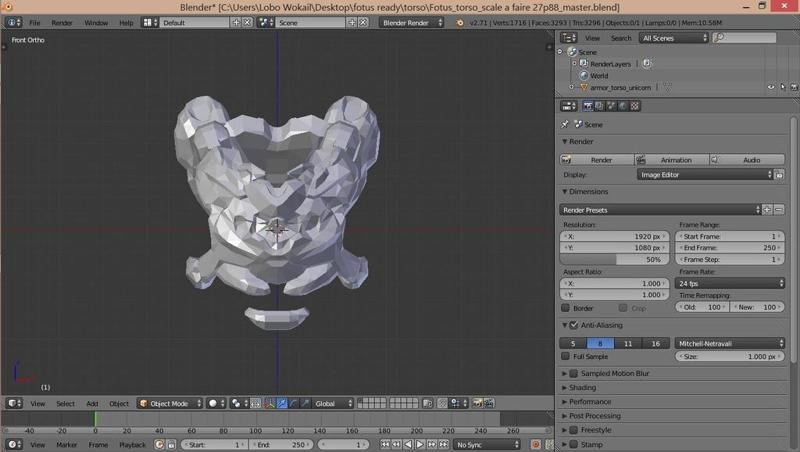
Task: Add a render preset with plus icon
Action: point(767,210)
